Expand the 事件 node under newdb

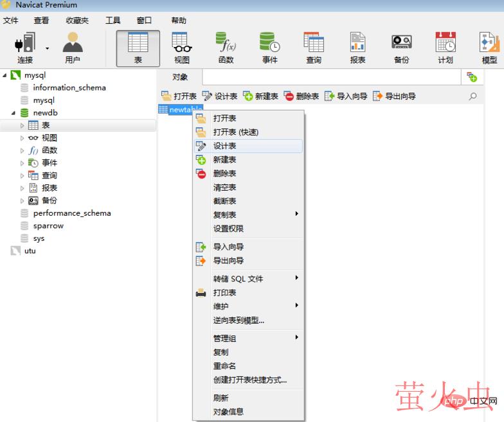point(22,163)
